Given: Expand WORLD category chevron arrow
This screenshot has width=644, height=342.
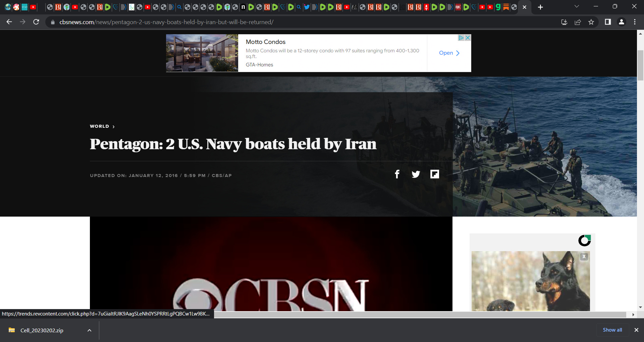Looking at the screenshot, I should [x=114, y=127].
